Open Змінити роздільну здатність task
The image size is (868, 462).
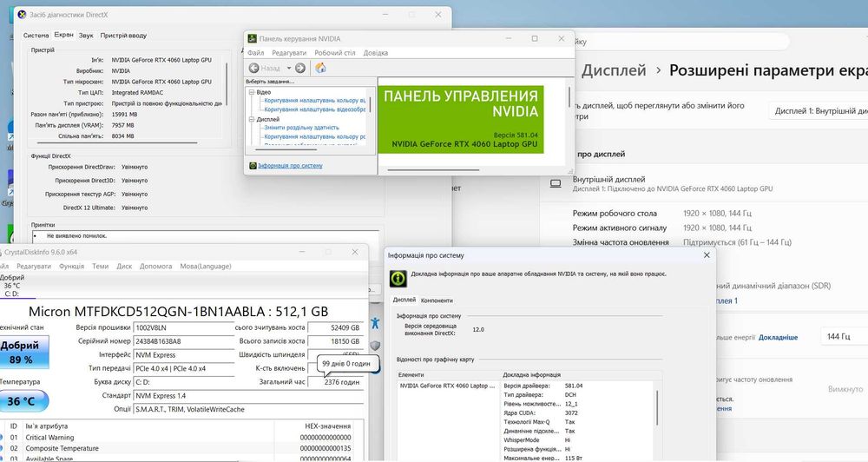coord(301,128)
